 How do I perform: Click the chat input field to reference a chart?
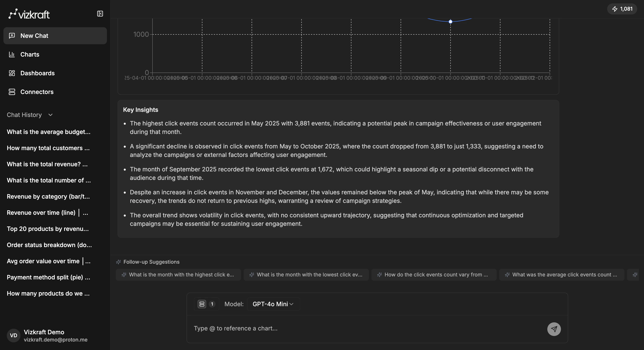coord(325,329)
